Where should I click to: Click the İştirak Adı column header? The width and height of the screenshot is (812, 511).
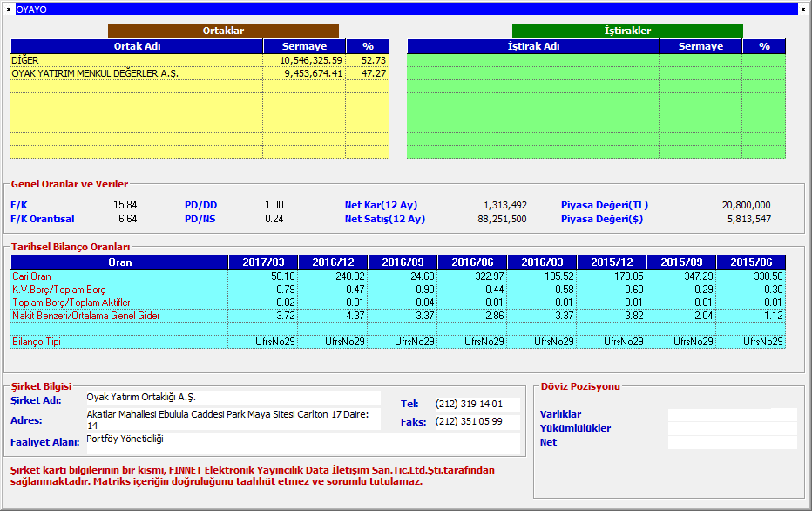(x=533, y=46)
